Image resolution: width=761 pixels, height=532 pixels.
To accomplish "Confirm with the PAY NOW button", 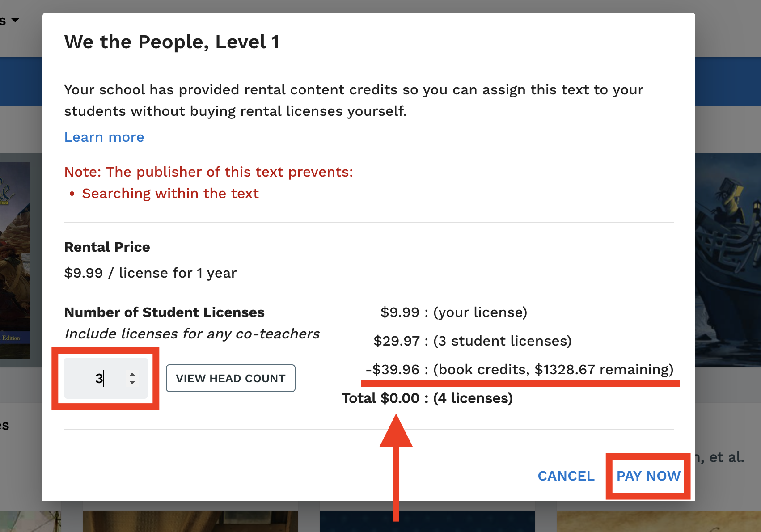I will click(x=648, y=476).
